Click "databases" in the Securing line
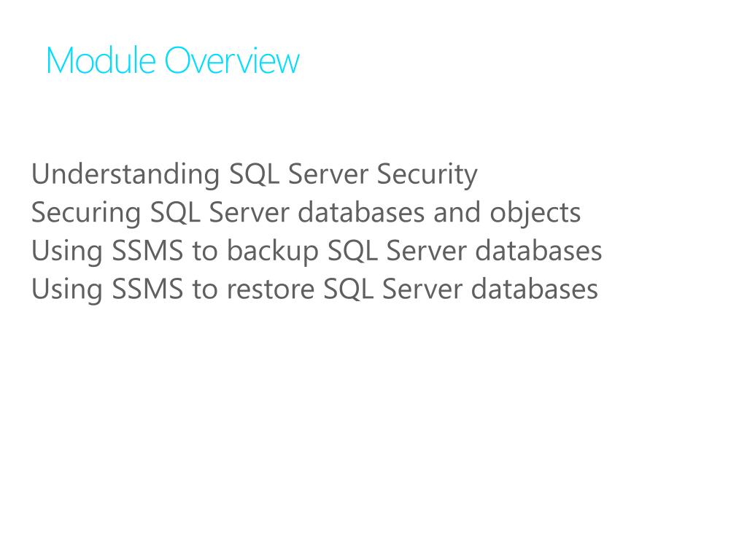This screenshot has height=560, width=747. [361, 212]
